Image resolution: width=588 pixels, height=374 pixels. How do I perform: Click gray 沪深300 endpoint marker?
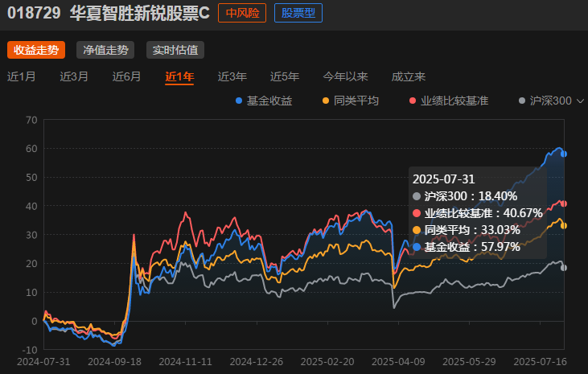(x=563, y=268)
